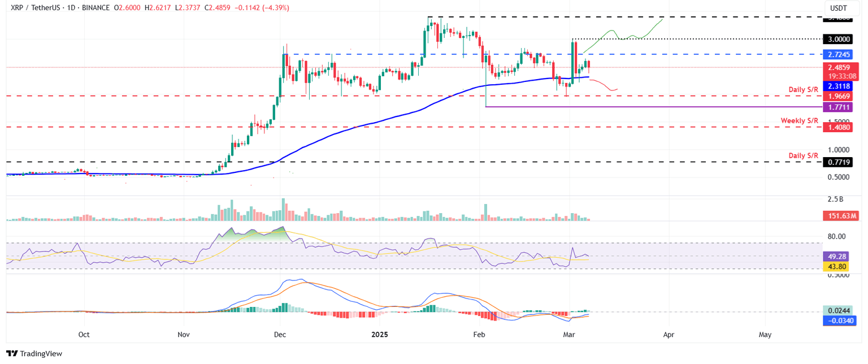Click Apr on the time axis
The height and width of the screenshot is (364, 868).
tap(669, 335)
